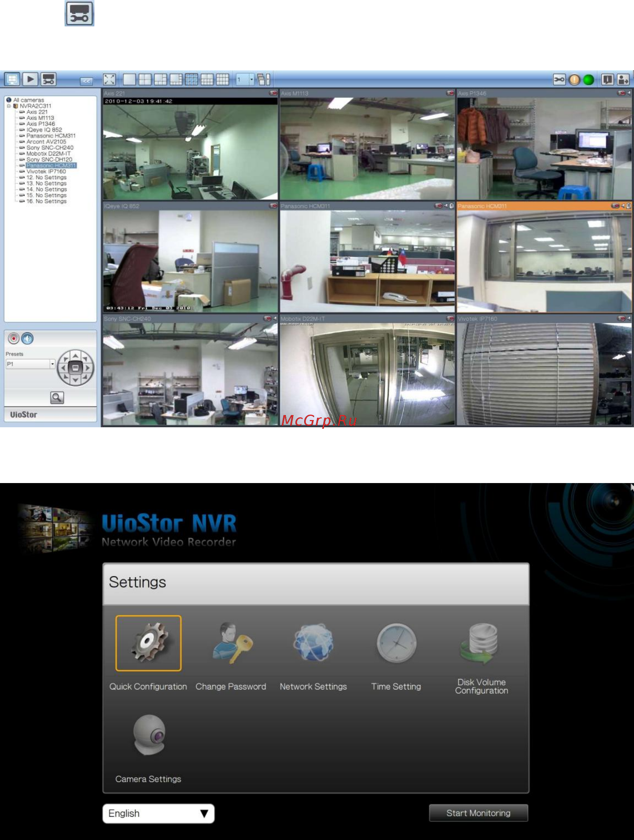Select Arcont AV2105 camera in the tree

point(46,142)
